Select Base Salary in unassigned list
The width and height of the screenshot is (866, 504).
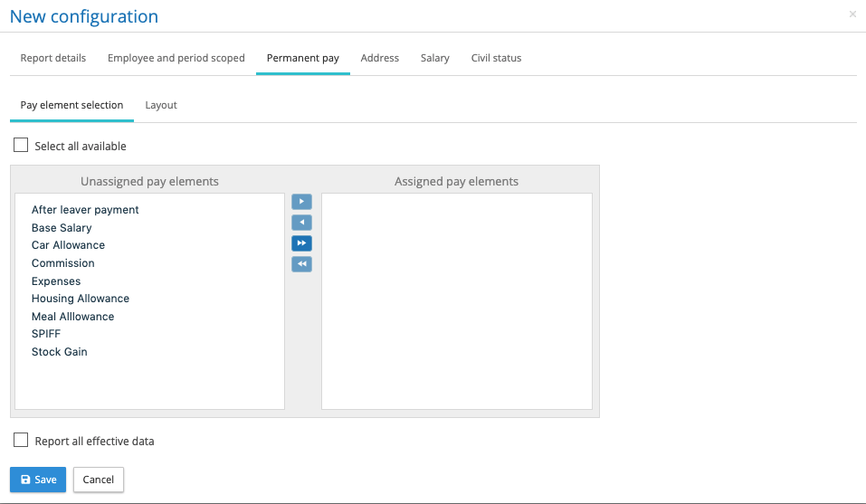pyautogui.click(x=62, y=228)
